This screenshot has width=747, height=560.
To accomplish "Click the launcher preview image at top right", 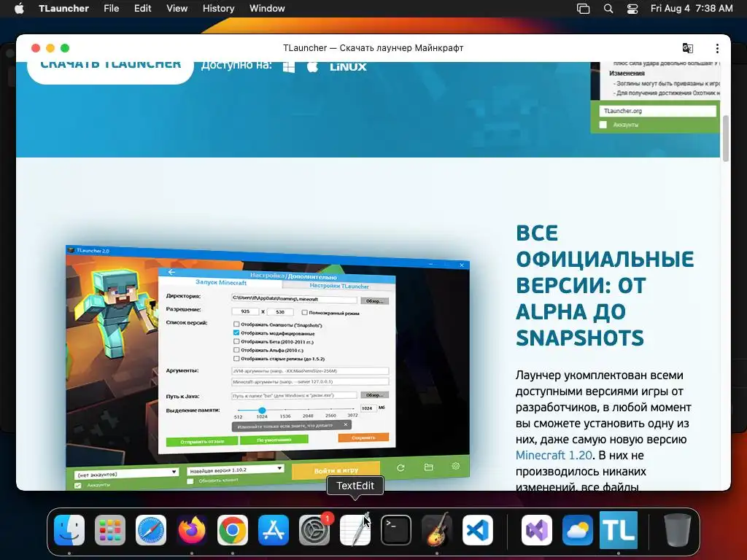I will coord(655,97).
